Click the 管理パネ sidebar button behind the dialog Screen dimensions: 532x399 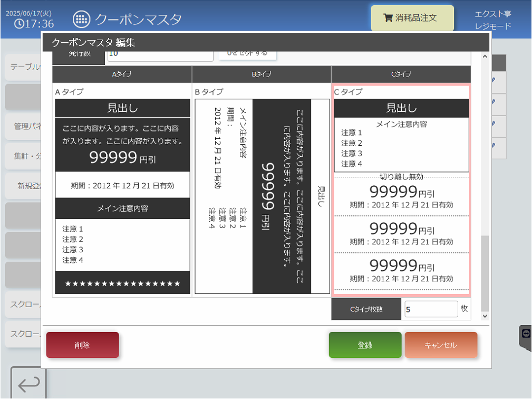(24, 127)
